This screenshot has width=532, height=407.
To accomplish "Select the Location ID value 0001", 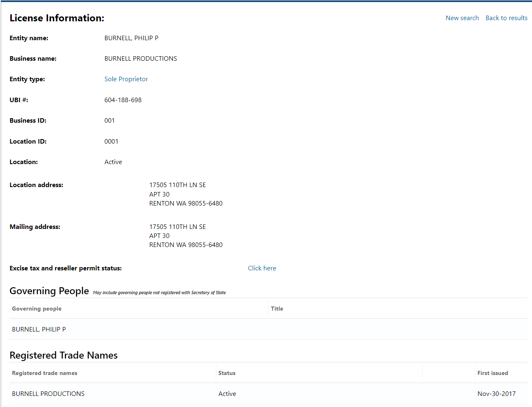I will click(111, 142).
